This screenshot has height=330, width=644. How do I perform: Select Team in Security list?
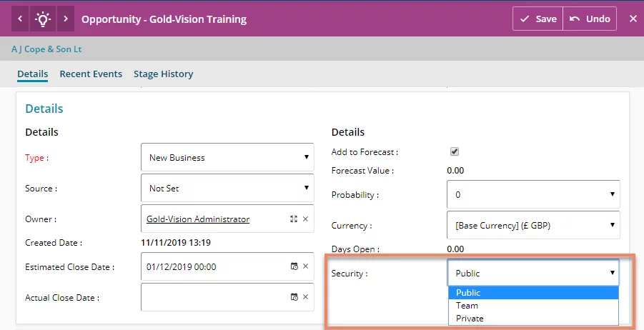(x=533, y=306)
